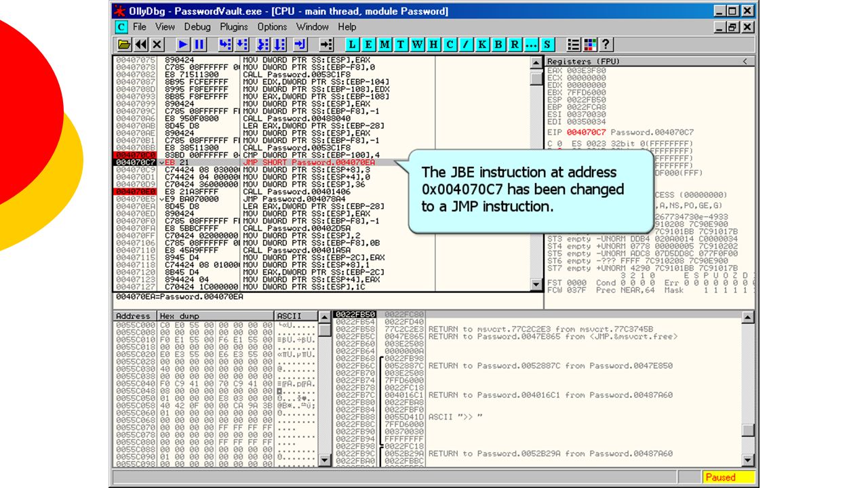Open the Debug menu
868x488 pixels.
[197, 27]
